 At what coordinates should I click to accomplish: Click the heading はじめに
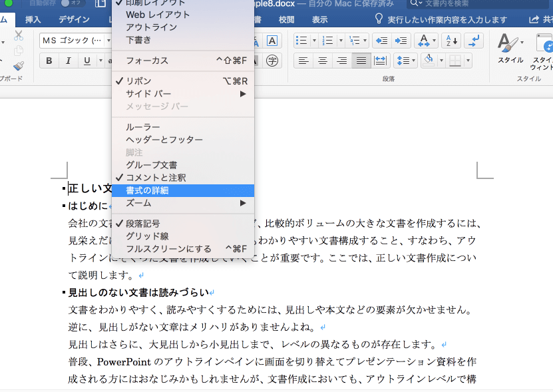tap(88, 206)
